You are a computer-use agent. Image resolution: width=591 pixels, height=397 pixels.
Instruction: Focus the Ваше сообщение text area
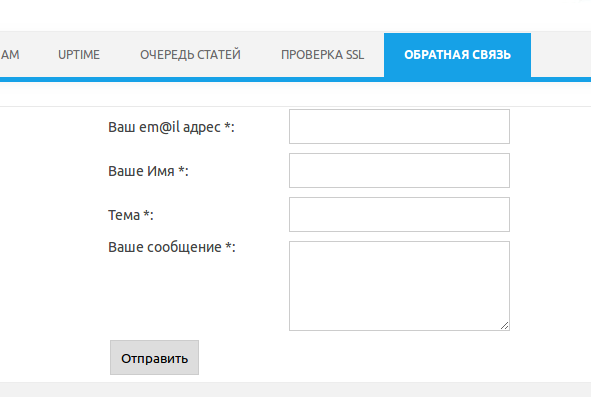399,286
